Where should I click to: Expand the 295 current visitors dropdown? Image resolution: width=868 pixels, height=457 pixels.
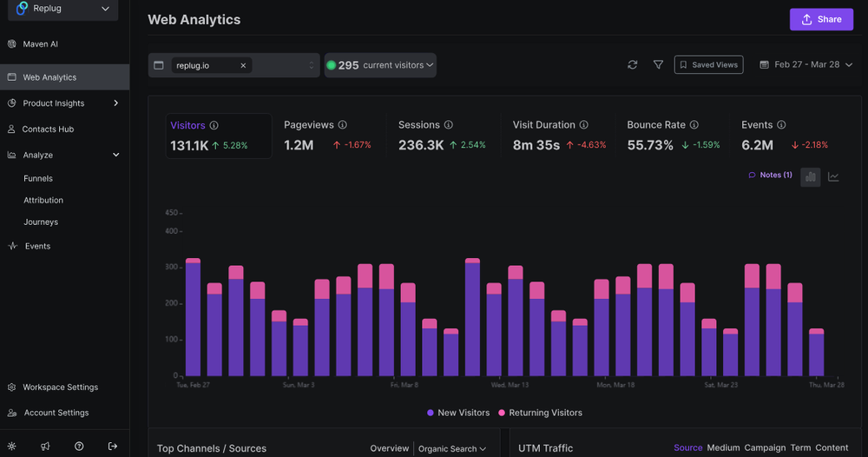(x=380, y=65)
